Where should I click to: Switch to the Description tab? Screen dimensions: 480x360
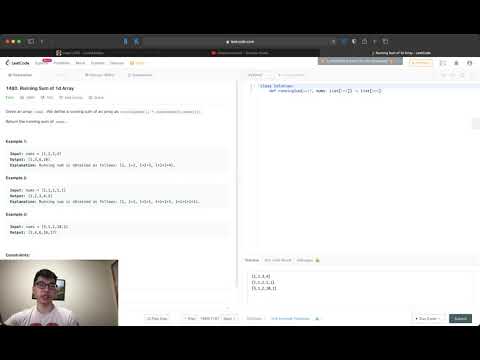[x=20, y=75]
